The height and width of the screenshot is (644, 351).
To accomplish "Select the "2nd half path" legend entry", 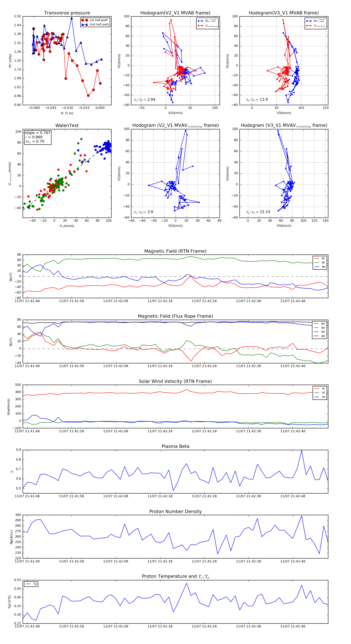I will pos(95,25).
